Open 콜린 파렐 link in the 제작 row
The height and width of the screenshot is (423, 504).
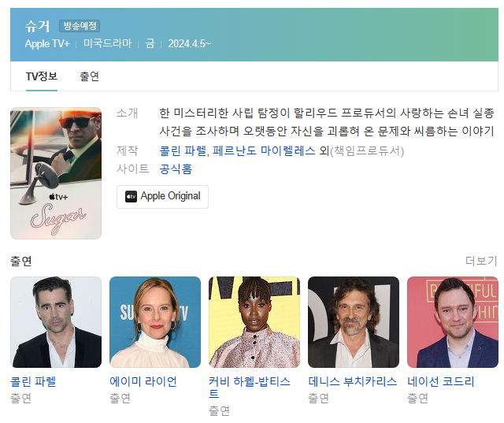point(183,150)
